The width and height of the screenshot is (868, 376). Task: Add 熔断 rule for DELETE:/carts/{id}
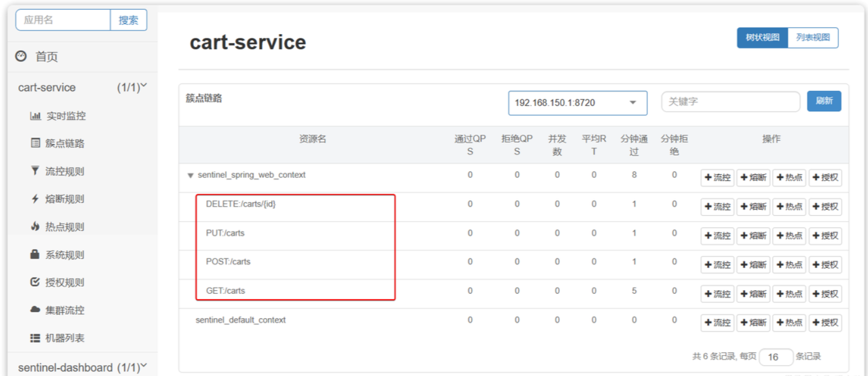tap(753, 207)
